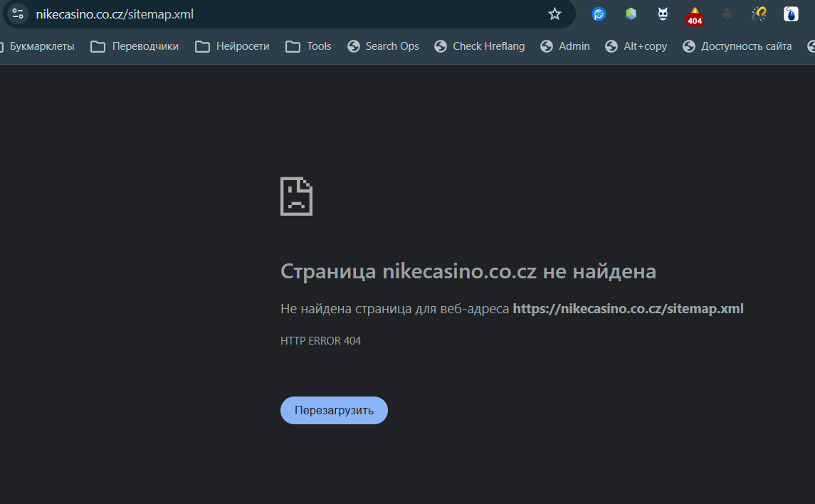Open the Доступность сайта bookmark
Image resolution: width=815 pixels, height=504 pixels.
coord(737,46)
